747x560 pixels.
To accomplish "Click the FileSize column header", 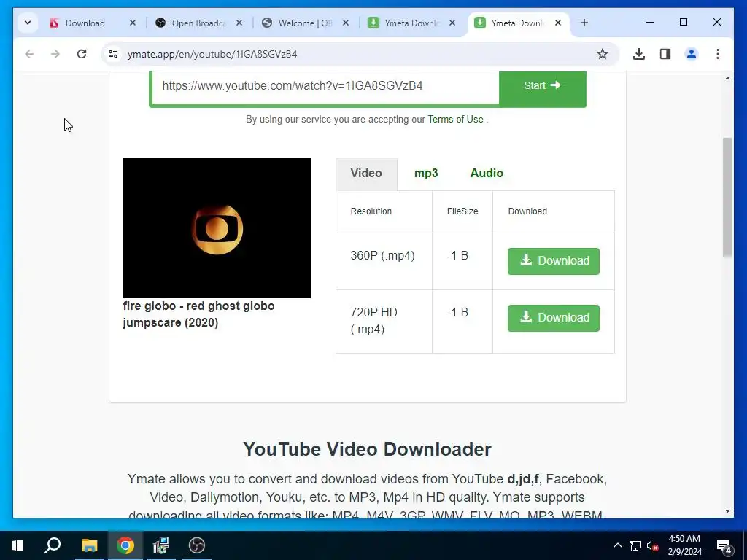I will 462,211.
